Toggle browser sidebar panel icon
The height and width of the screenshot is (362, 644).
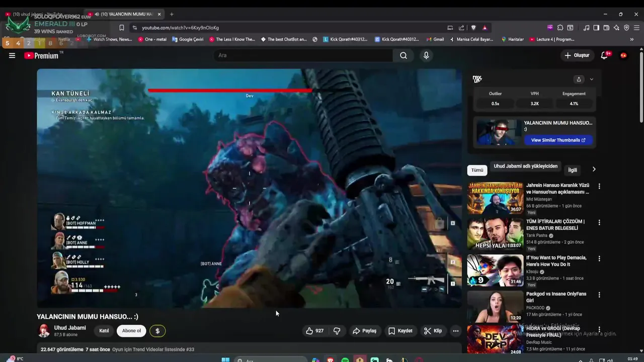(x=596, y=28)
